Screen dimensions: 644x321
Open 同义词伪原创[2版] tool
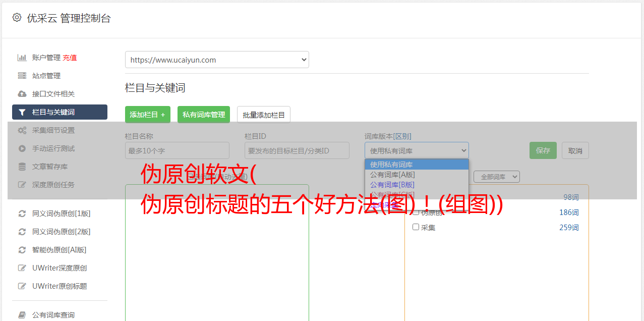click(x=62, y=232)
